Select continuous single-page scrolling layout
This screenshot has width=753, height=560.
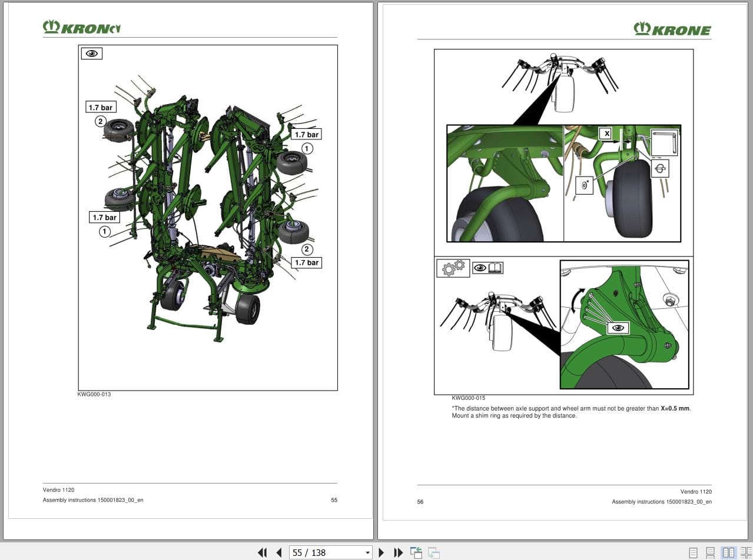tap(711, 552)
